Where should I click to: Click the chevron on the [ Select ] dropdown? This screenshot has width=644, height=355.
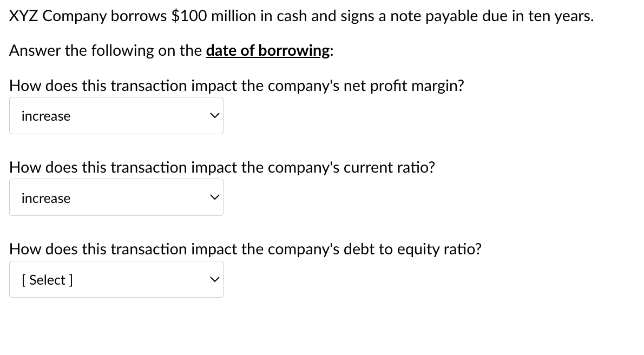point(214,279)
